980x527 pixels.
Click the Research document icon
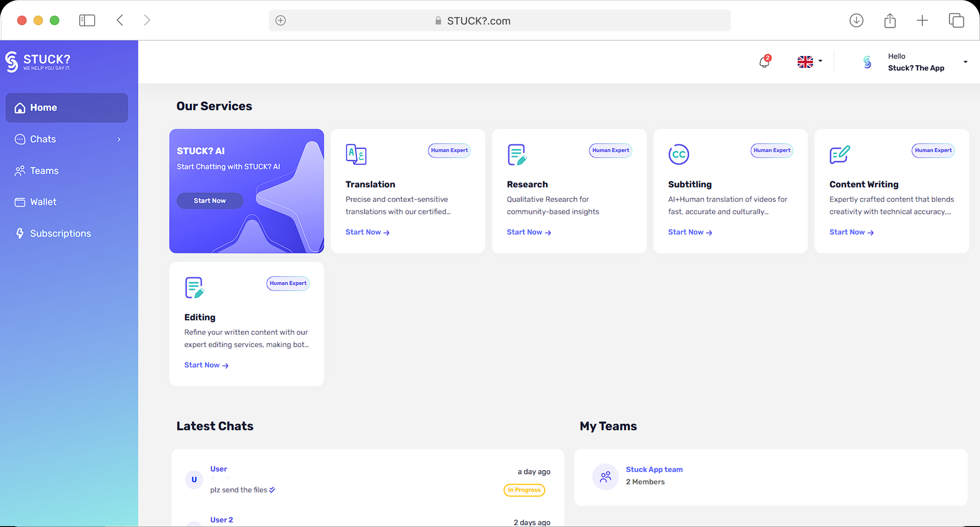(517, 154)
